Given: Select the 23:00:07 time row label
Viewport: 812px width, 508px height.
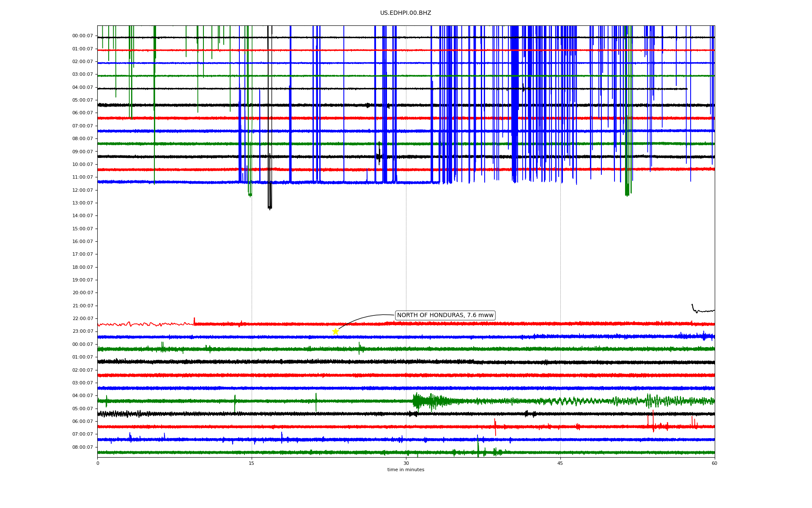Looking at the screenshot, I should click(82, 331).
